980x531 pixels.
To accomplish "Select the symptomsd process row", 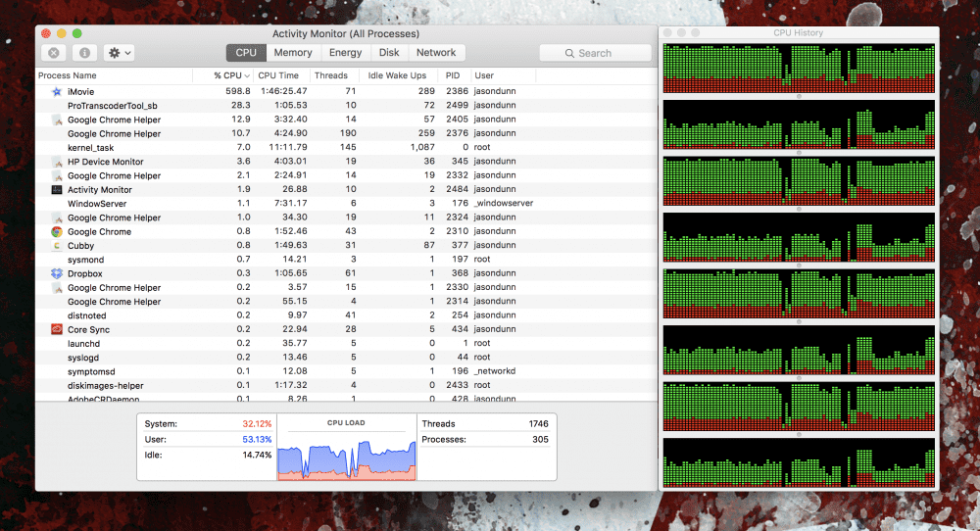I will 346,371.
